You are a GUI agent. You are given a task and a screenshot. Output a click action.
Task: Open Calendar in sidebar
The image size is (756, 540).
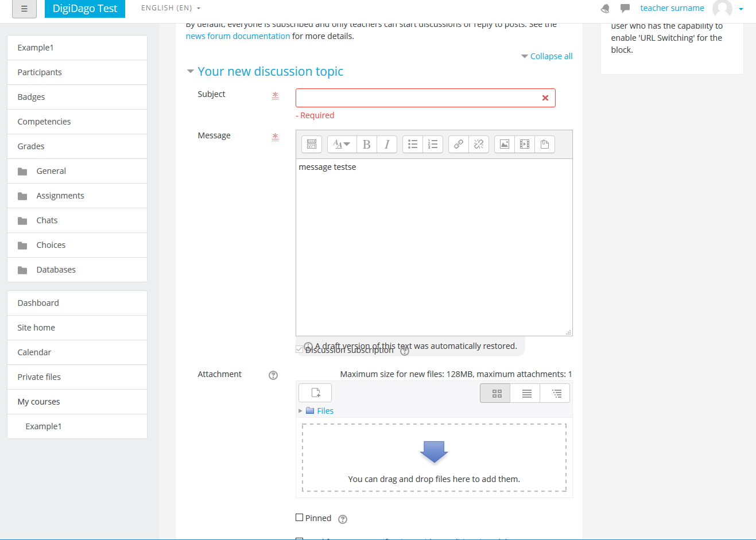pyautogui.click(x=77, y=352)
